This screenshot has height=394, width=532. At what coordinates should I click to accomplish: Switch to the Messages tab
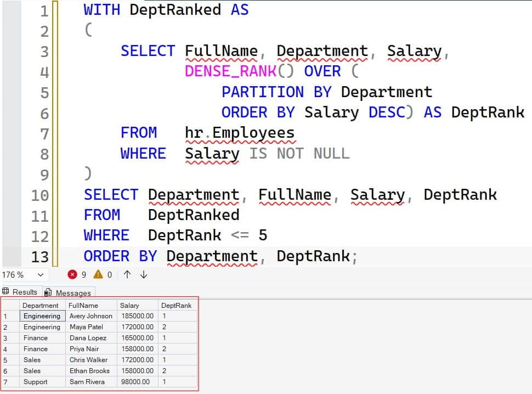click(69, 292)
